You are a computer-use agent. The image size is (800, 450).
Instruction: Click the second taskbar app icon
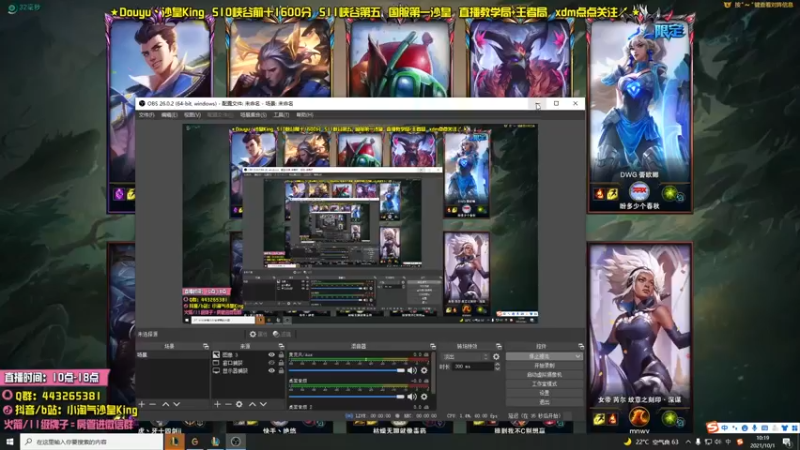pos(195,441)
